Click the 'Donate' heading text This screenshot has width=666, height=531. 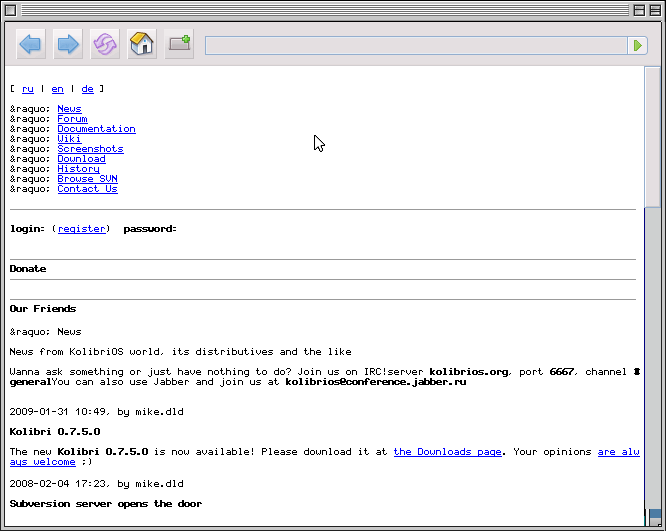28,268
